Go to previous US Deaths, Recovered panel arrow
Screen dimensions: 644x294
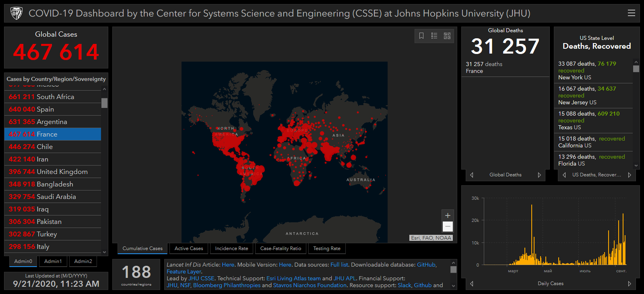pos(564,175)
